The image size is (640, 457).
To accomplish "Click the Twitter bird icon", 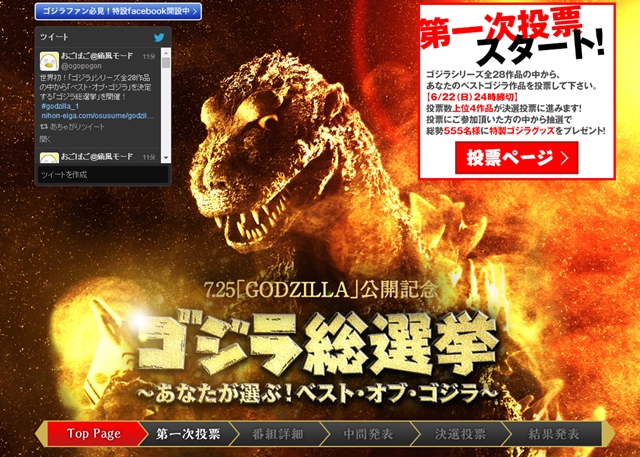I will point(159,38).
